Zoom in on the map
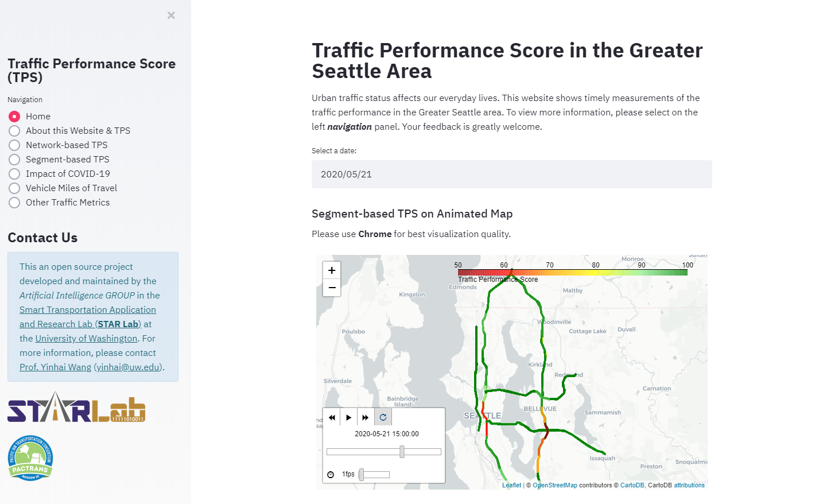 tap(332, 270)
